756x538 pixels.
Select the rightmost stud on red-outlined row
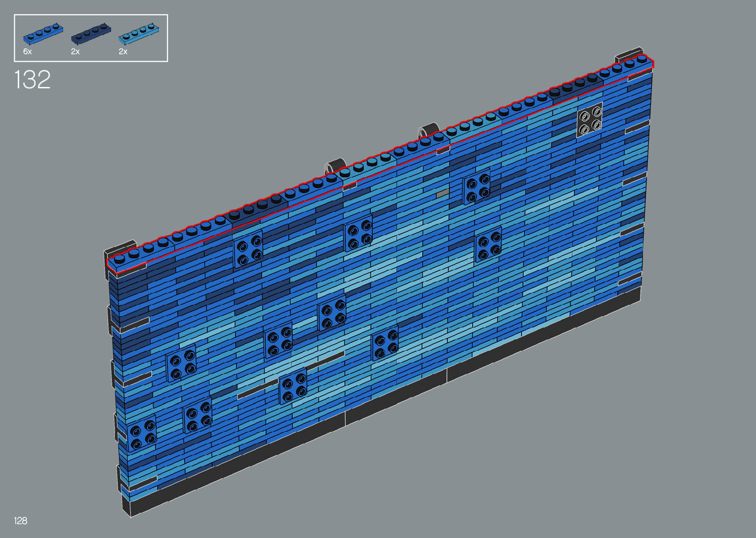click(x=642, y=59)
